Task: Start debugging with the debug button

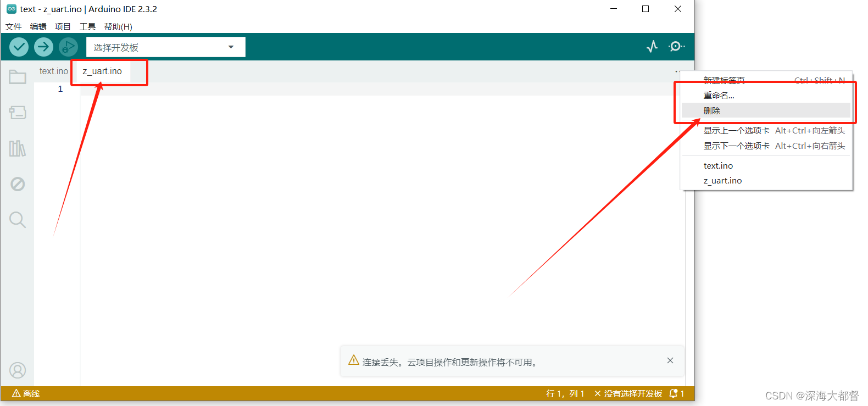Action: 68,47
